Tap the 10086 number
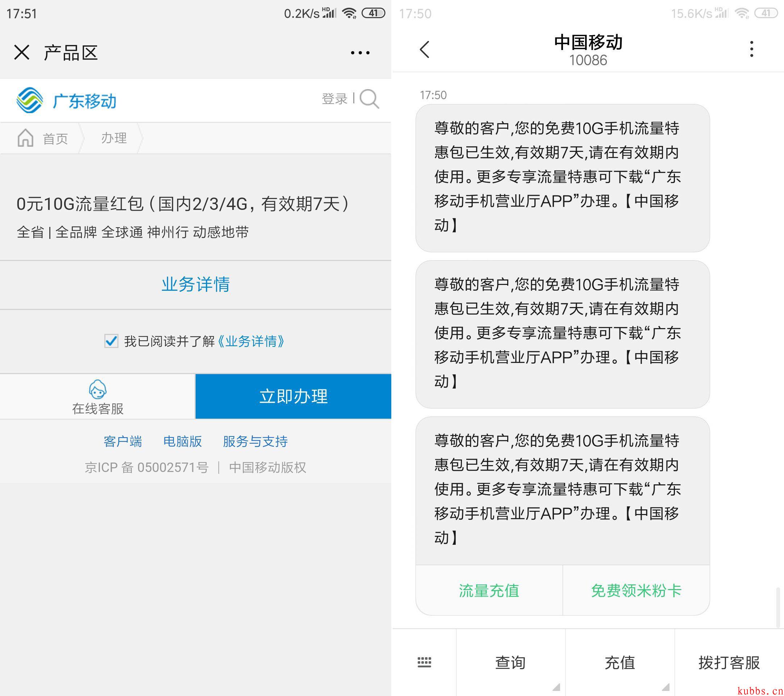The height and width of the screenshot is (696, 784). tap(588, 60)
